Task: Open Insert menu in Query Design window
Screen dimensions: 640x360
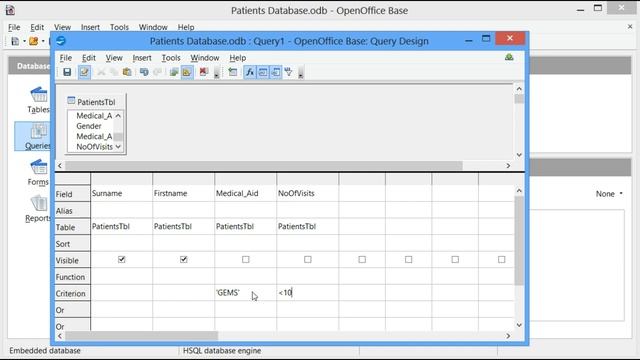Action: [142, 58]
